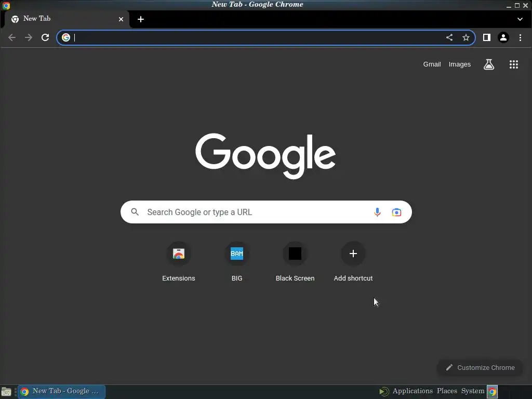Open a new tab with plus

tap(140, 19)
